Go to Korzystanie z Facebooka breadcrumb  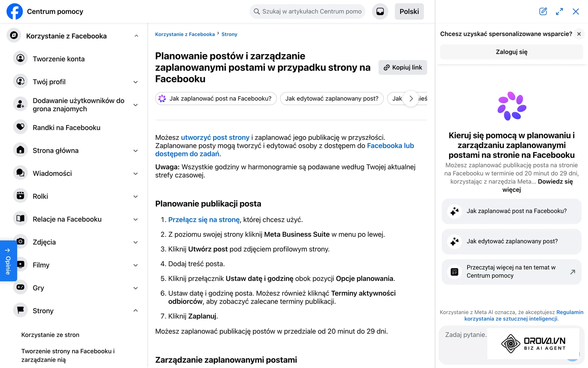click(x=185, y=34)
